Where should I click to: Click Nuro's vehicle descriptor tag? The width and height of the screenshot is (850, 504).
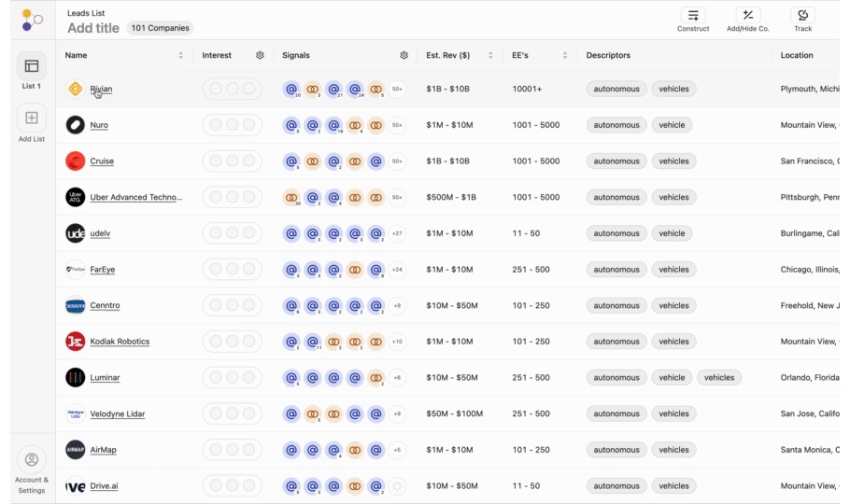click(x=672, y=125)
